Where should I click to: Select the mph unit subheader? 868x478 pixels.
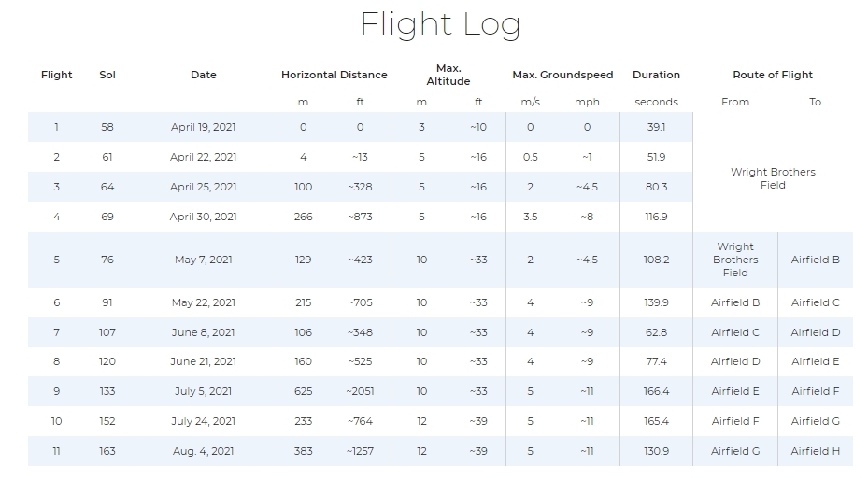coord(587,102)
